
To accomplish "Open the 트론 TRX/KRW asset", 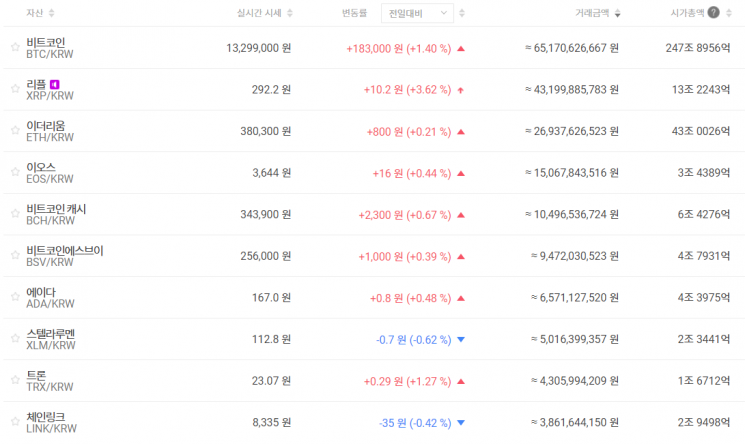I will point(50,381).
